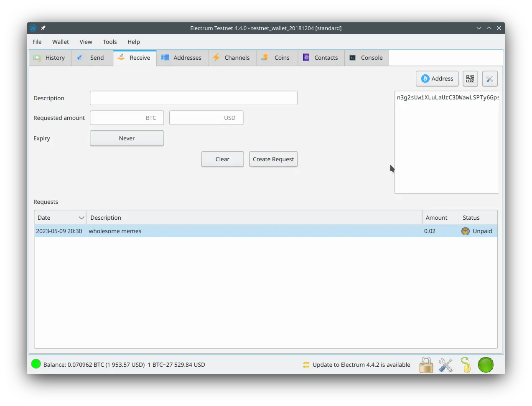This screenshot has width=532, height=406.
Task: Select the Receive tab
Action: [135, 58]
